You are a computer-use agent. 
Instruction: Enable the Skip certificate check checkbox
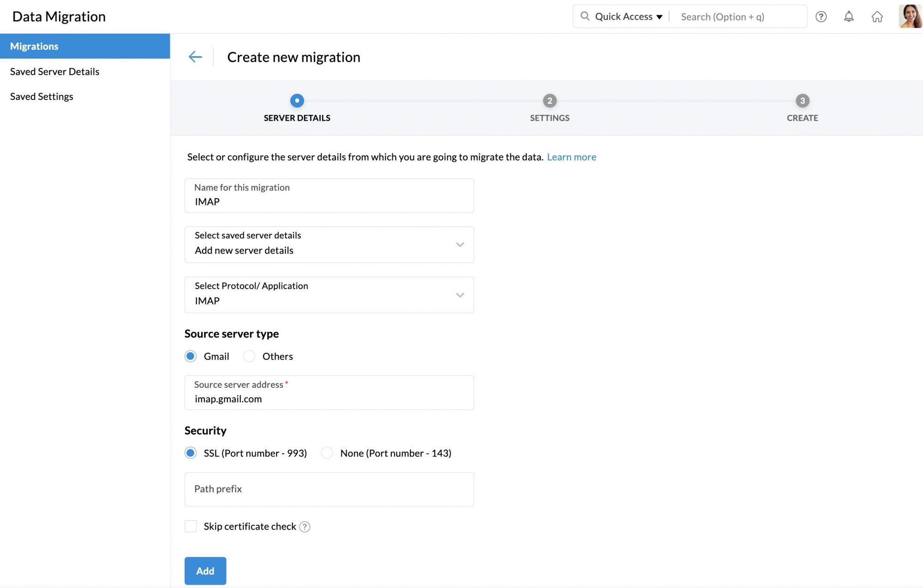(191, 526)
